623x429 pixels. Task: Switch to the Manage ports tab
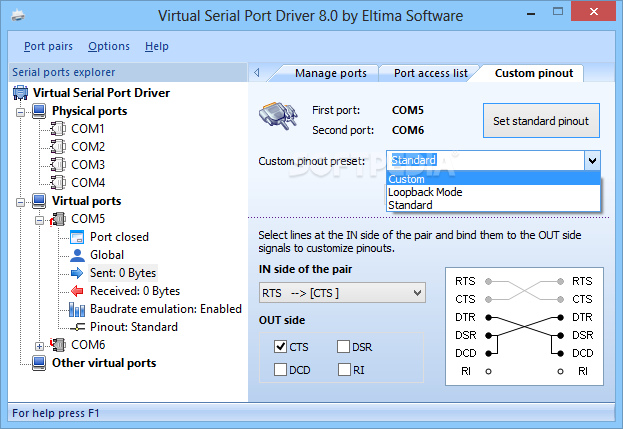click(x=331, y=73)
